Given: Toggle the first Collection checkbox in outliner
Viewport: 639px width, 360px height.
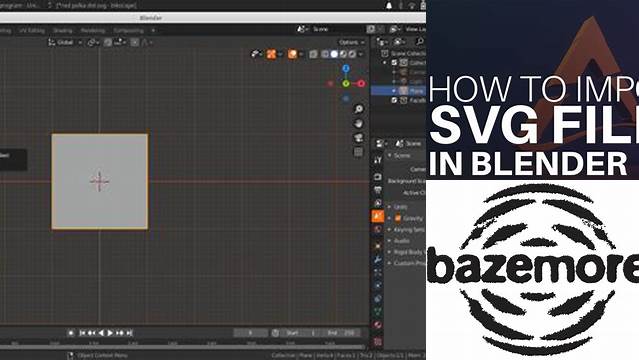Looking at the screenshot, I should (x=394, y=63).
